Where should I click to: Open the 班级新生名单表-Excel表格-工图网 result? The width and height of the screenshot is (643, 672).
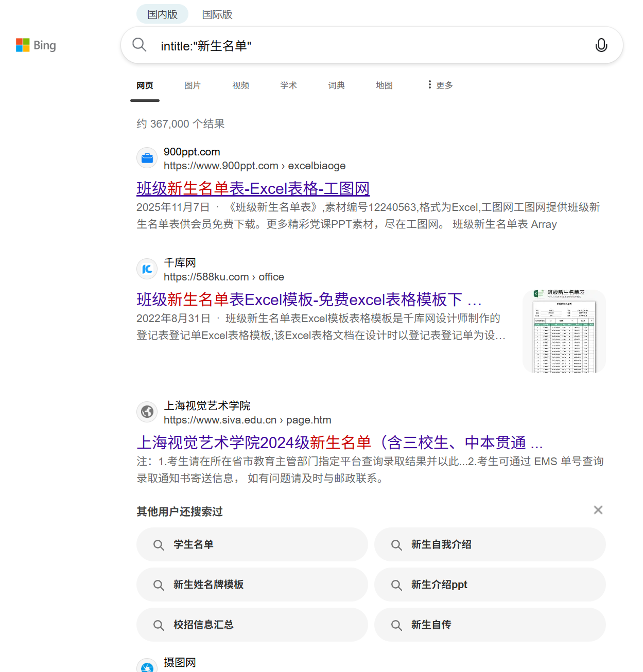click(x=253, y=188)
